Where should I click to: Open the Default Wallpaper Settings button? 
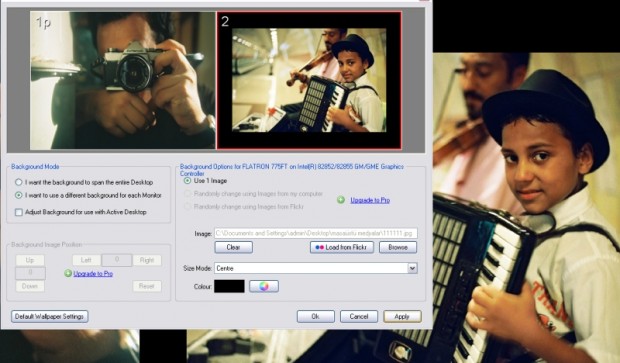(50, 316)
